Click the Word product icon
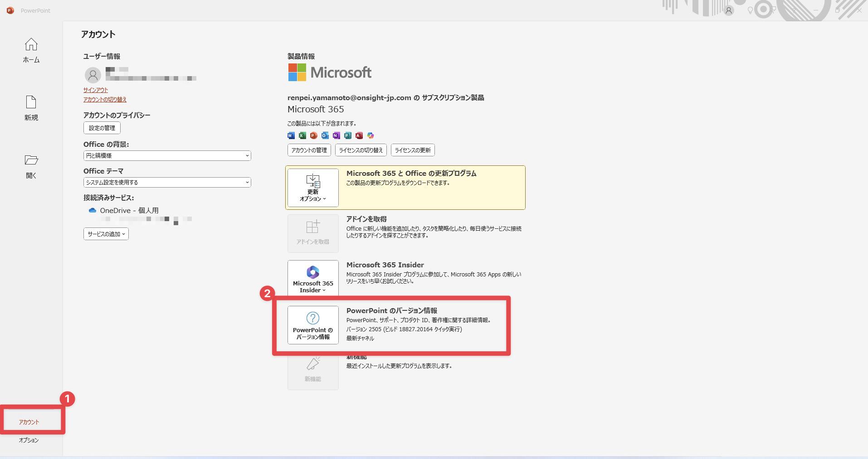 (291, 135)
